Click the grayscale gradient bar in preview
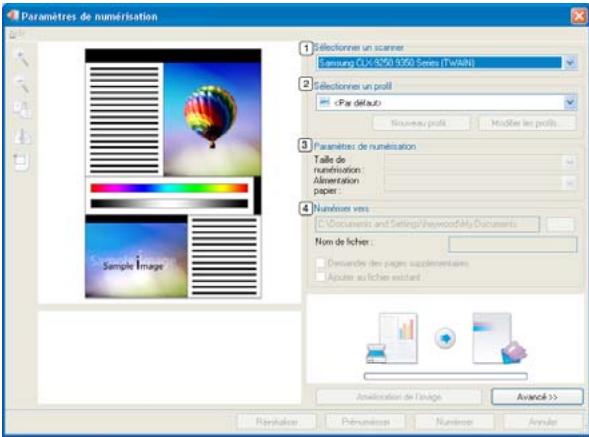The height and width of the screenshot is (437, 589). [x=169, y=204]
